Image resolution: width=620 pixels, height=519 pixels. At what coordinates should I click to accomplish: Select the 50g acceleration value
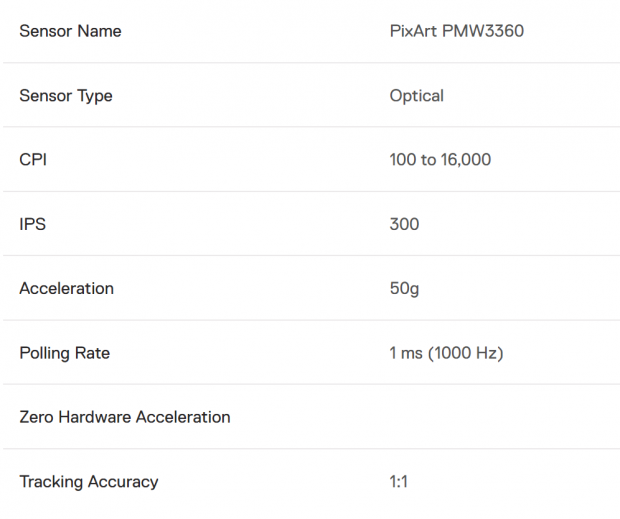[404, 289]
